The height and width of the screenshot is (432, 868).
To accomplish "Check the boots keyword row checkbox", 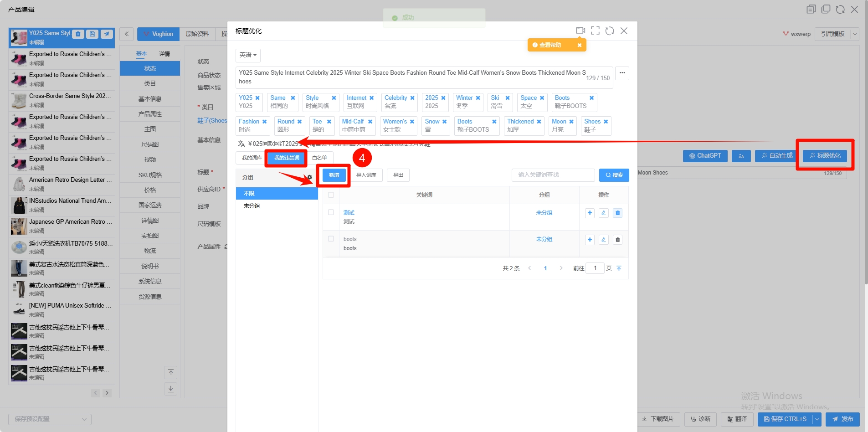I will 331,239.
